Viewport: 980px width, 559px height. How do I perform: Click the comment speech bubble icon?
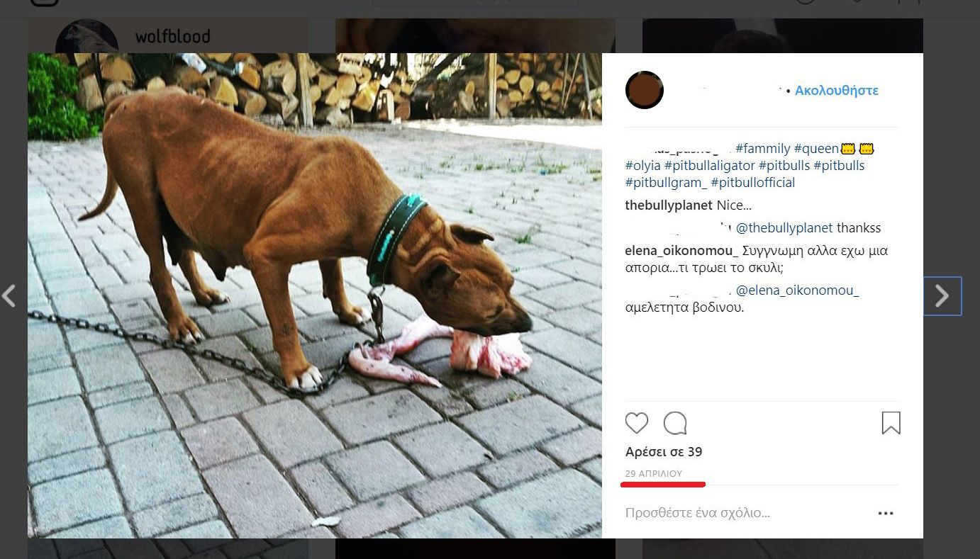pos(675,423)
